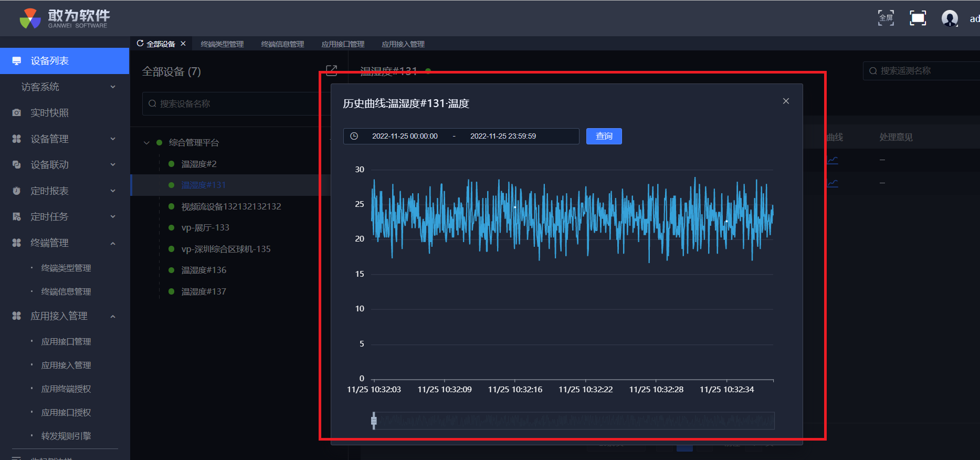Open the 应用接口管理 tab
This screenshot has height=460, width=980.
click(x=343, y=44)
